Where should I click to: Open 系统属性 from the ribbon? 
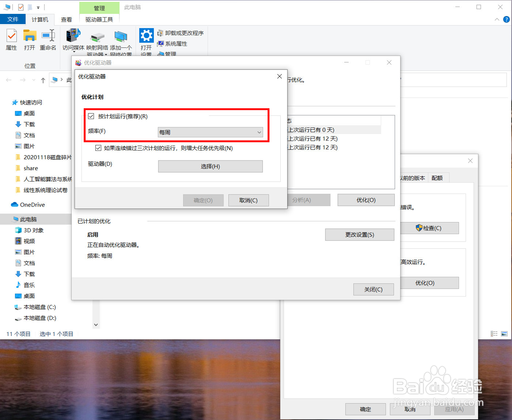172,44
